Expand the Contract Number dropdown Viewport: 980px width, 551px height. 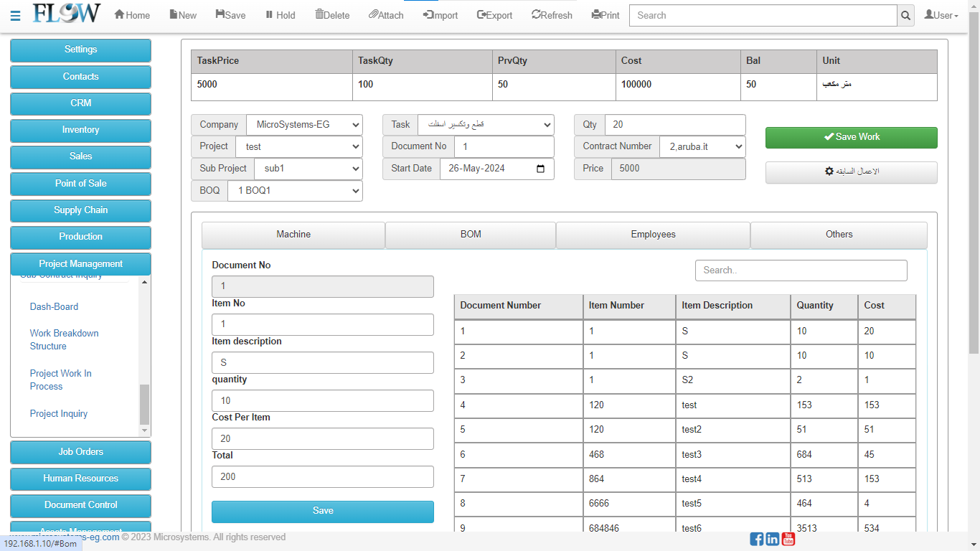point(702,147)
